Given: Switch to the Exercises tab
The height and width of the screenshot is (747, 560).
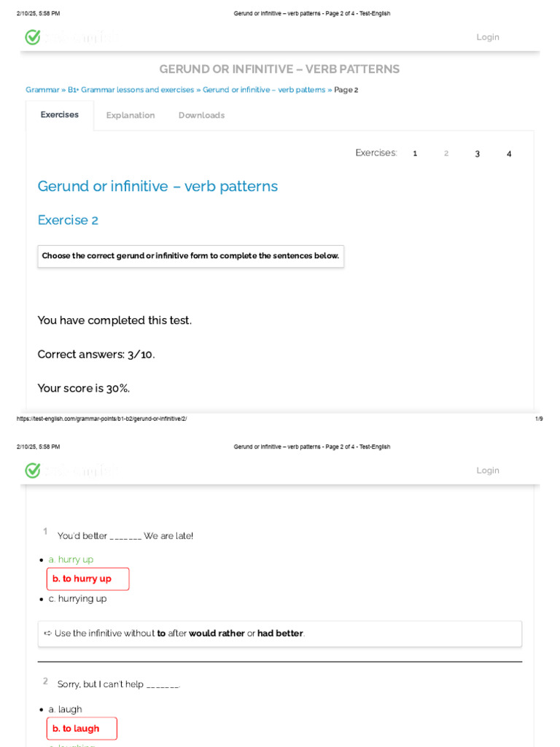Looking at the screenshot, I should tap(60, 115).
